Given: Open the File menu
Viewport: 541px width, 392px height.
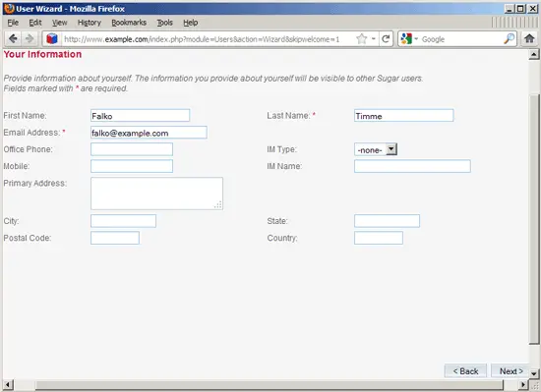Looking at the screenshot, I should pos(13,23).
